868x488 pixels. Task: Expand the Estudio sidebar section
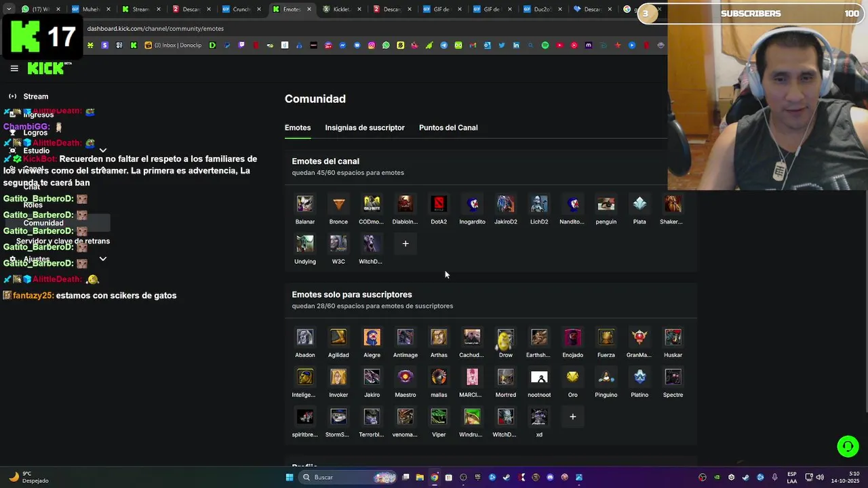click(x=103, y=150)
